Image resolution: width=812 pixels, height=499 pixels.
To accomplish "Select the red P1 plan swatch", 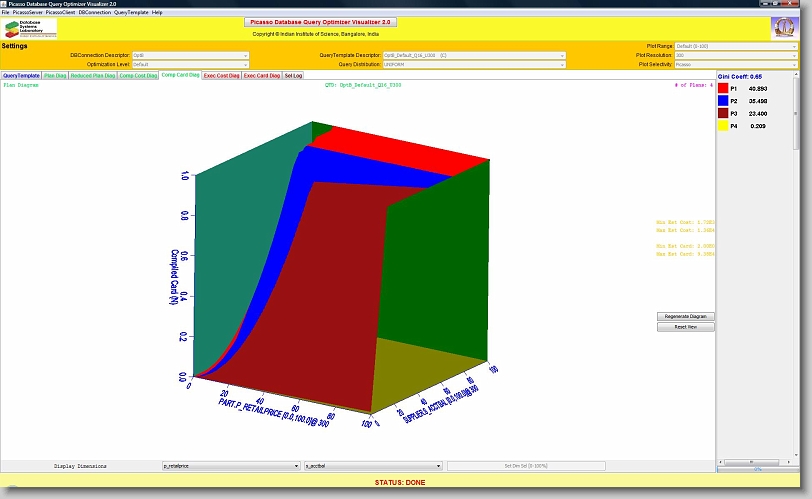I will [x=725, y=88].
